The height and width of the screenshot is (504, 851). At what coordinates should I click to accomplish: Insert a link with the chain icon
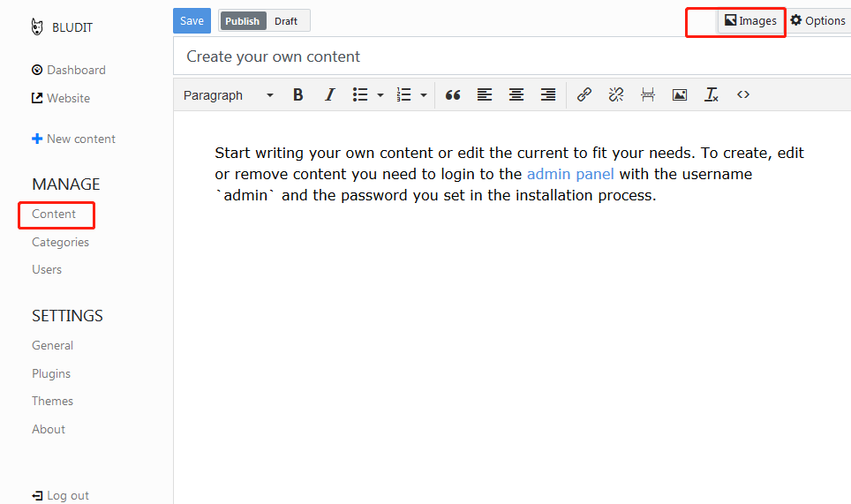pyautogui.click(x=584, y=95)
